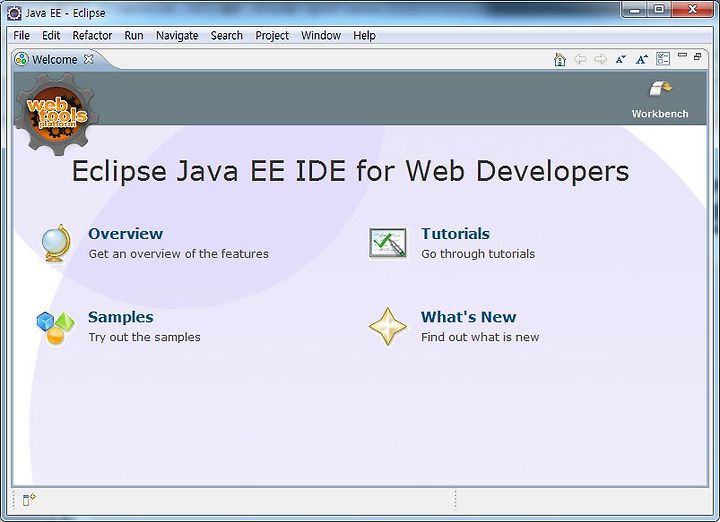Open the Samples link
This screenshot has width=720, height=522.
(x=121, y=317)
